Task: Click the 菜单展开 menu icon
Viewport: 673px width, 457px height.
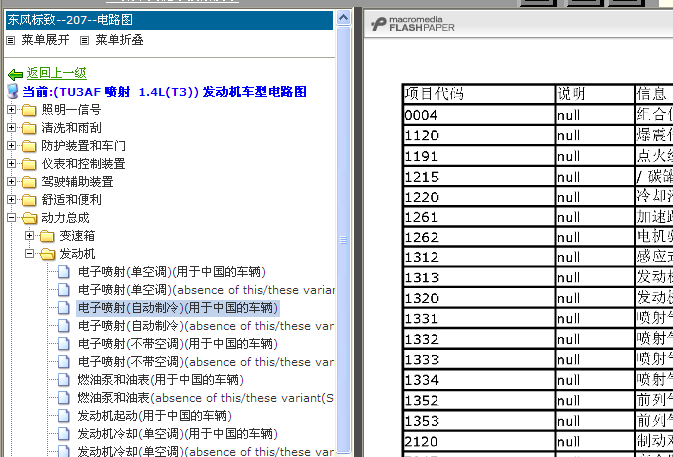Action: click(x=11, y=40)
